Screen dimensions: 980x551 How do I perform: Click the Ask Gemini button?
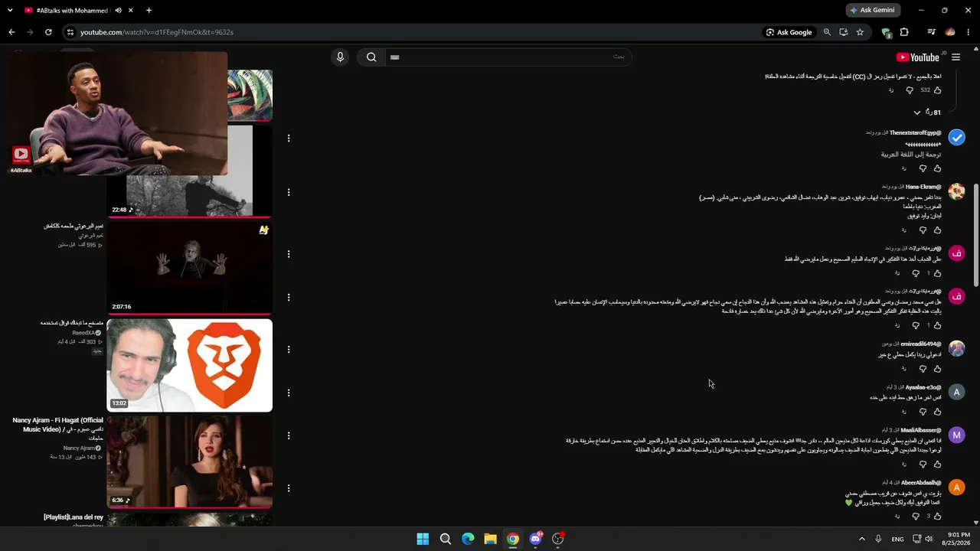click(x=873, y=10)
